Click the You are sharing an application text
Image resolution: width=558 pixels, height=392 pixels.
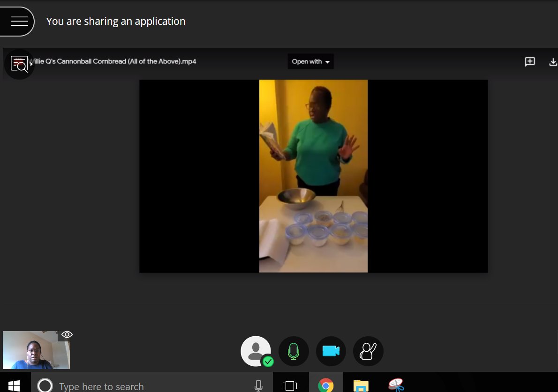[x=116, y=22]
